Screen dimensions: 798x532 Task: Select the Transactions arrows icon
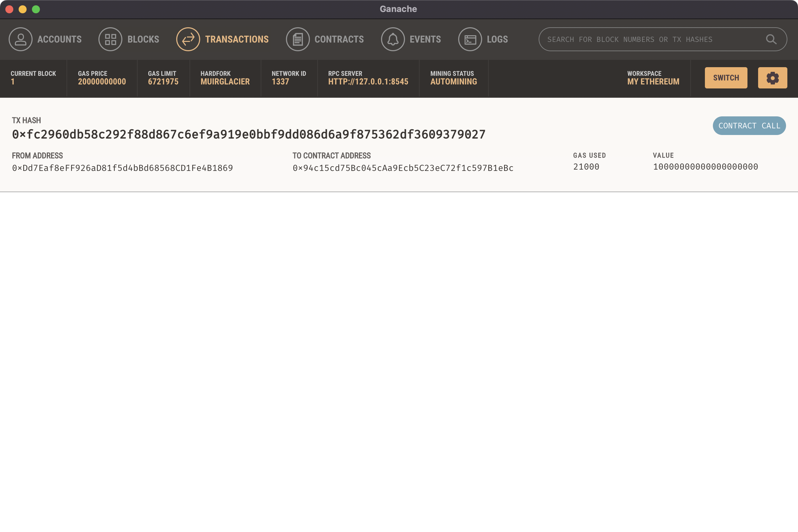(x=188, y=39)
